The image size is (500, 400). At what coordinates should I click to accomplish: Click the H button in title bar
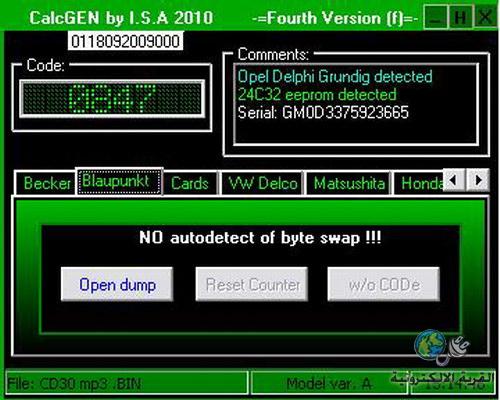pyautogui.click(x=460, y=17)
